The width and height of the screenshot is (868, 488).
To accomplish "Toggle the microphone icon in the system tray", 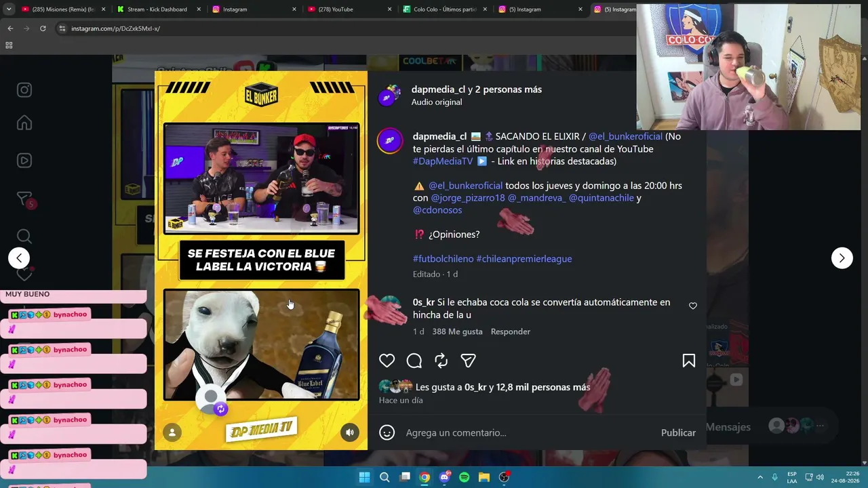I will (x=774, y=477).
